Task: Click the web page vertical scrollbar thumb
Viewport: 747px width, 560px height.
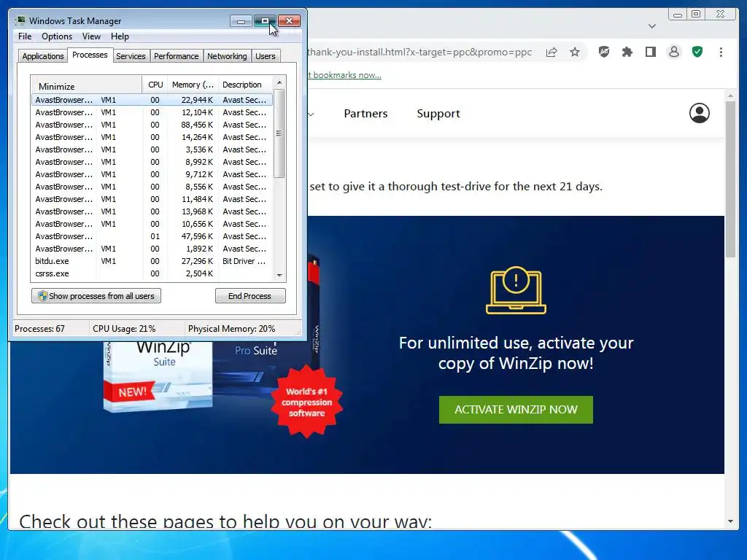Action: (730, 179)
